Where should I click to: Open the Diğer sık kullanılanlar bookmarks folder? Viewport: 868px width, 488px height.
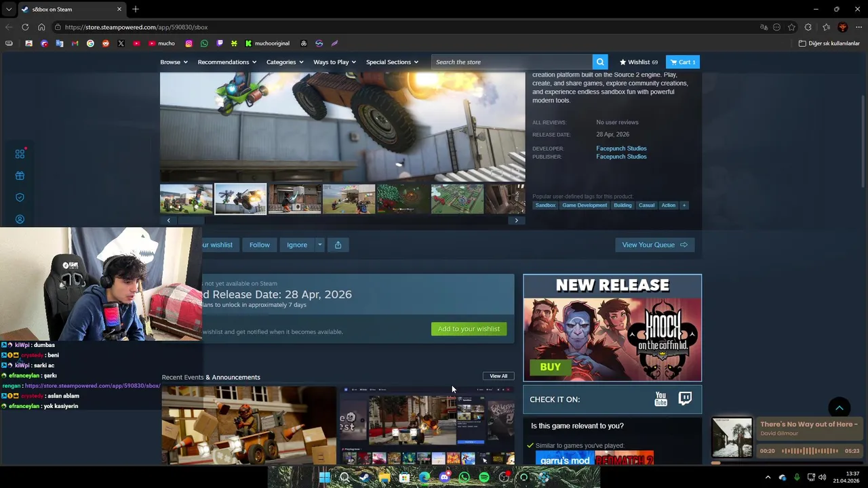click(x=829, y=43)
